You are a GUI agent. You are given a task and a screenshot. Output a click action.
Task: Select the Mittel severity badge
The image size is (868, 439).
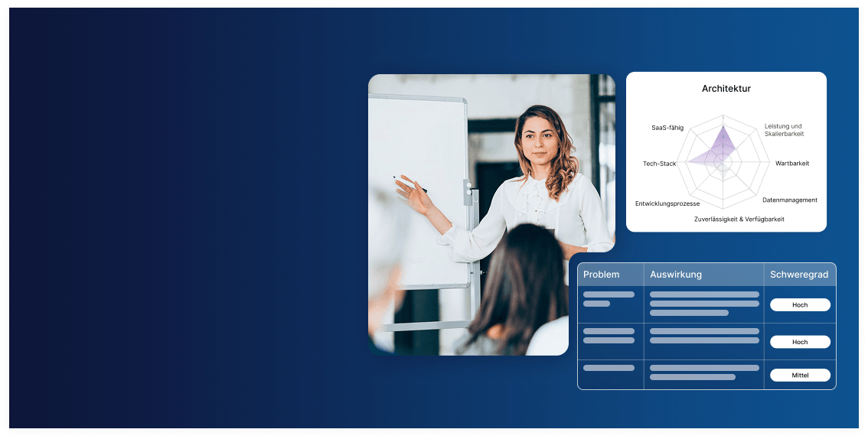(x=800, y=376)
